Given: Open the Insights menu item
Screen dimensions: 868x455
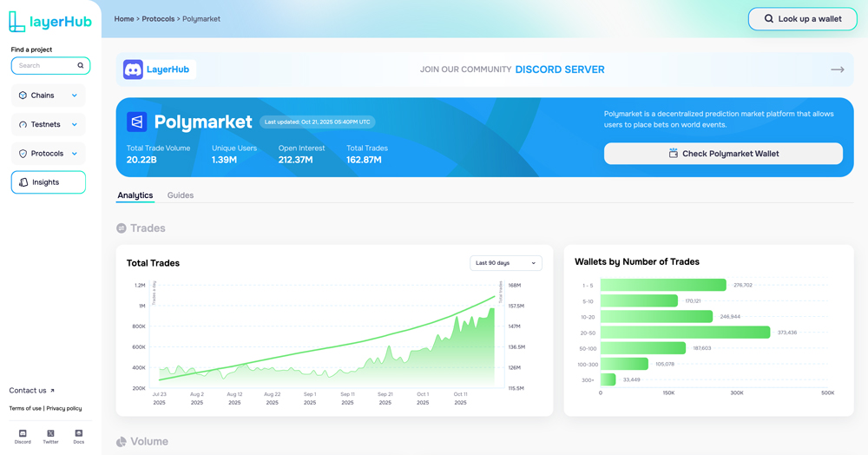Looking at the screenshot, I should click(48, 182).
